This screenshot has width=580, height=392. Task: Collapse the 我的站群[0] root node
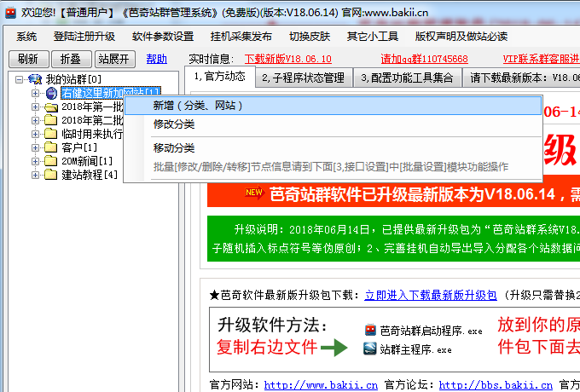pyautogui.click(x=20, y=79)
